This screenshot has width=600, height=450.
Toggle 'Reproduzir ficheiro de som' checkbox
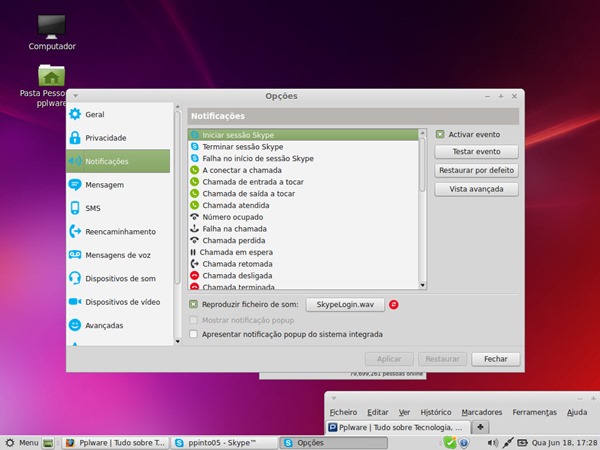194,305
